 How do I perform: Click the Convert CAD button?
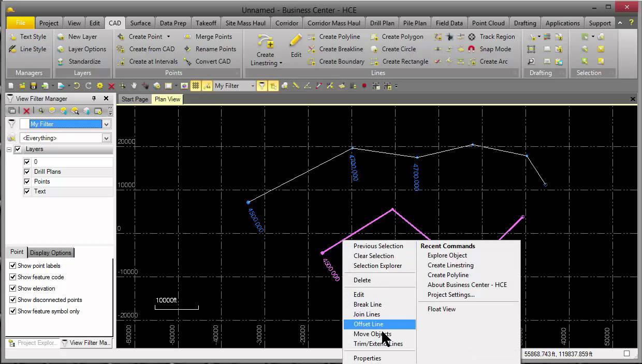coord(207,62)
